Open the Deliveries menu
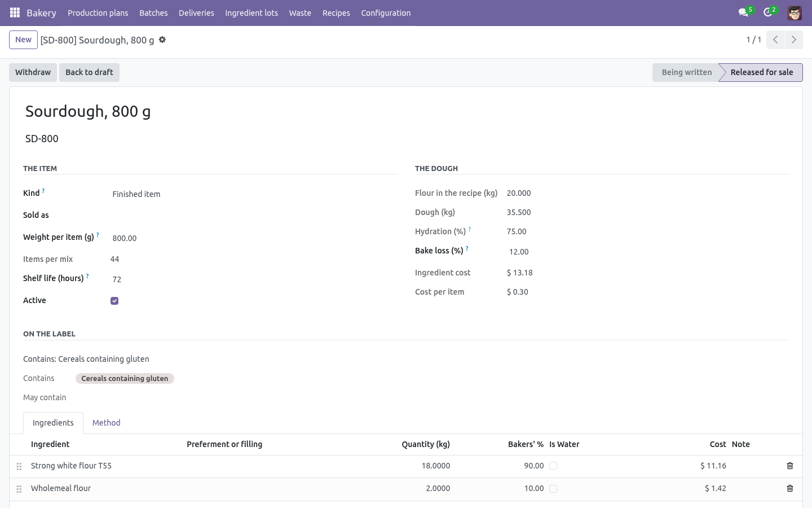 [196, 12]
